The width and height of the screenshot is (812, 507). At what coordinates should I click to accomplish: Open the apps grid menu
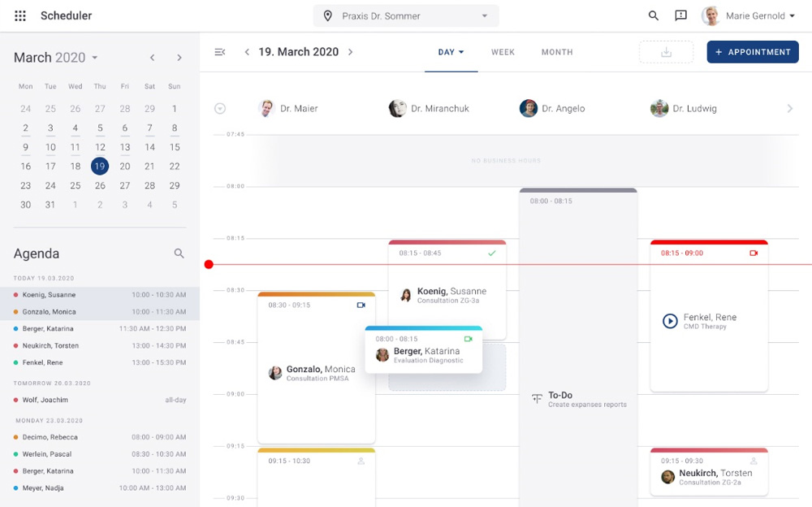coord(20,16)
